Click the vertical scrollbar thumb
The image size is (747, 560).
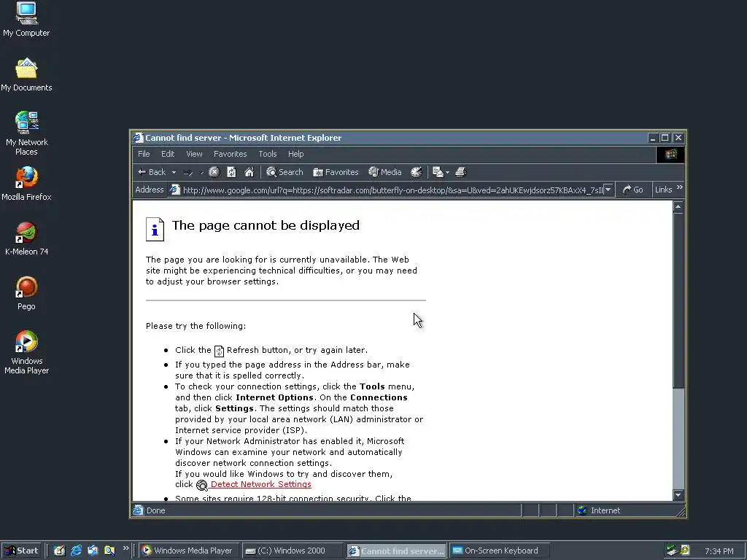point(678,300)
